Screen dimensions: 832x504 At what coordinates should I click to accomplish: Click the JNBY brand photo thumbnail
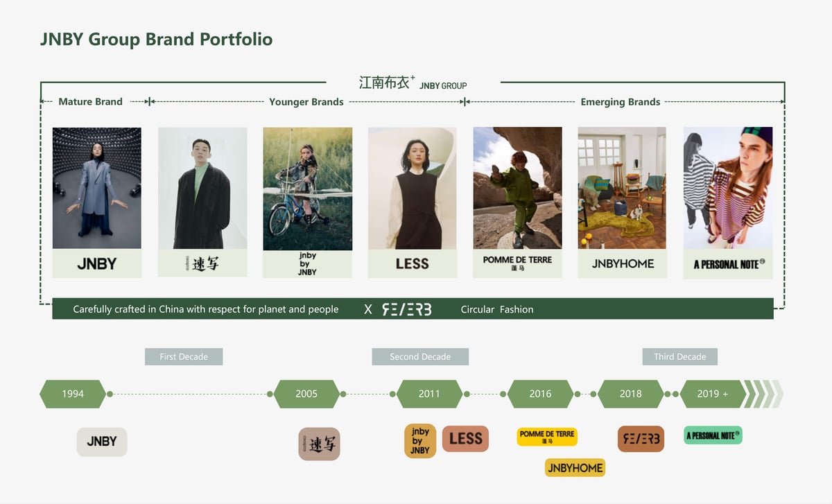pyautogui.click(x=97, y=188)
